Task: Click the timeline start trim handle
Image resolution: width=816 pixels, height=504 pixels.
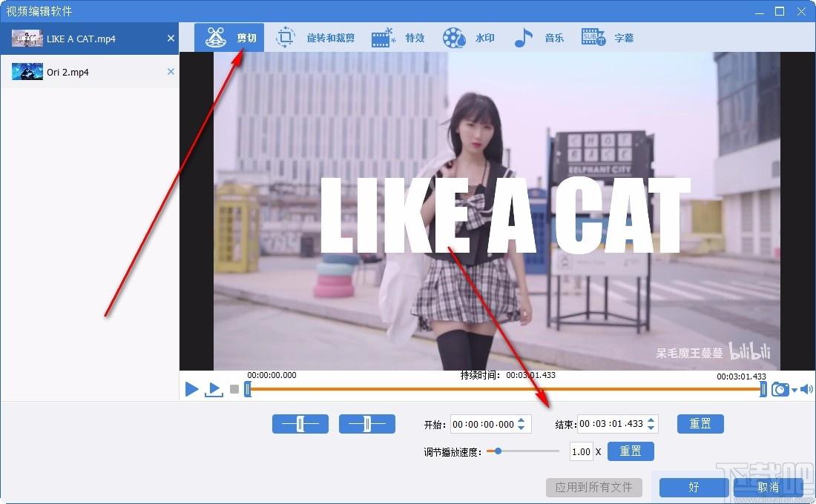Action: tap(248, 388)
